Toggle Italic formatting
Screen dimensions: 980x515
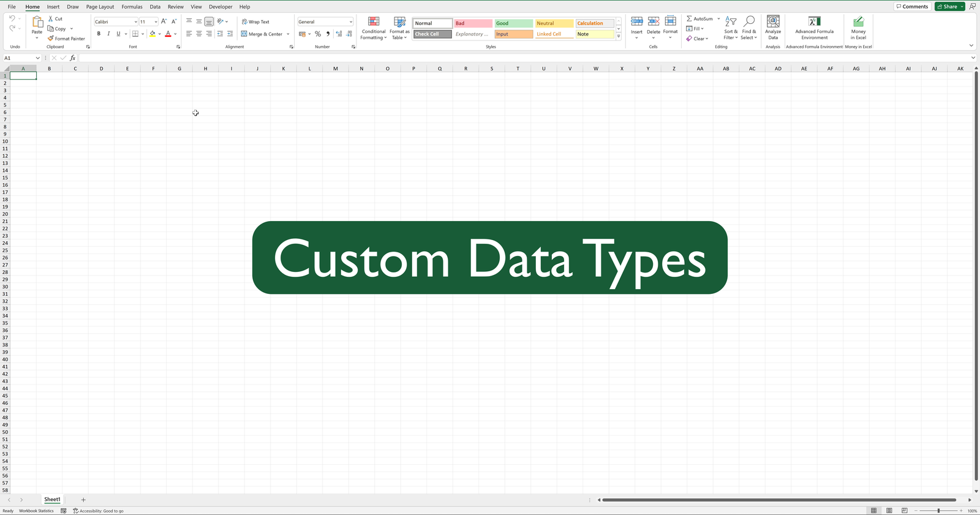[x=108, y=34]
